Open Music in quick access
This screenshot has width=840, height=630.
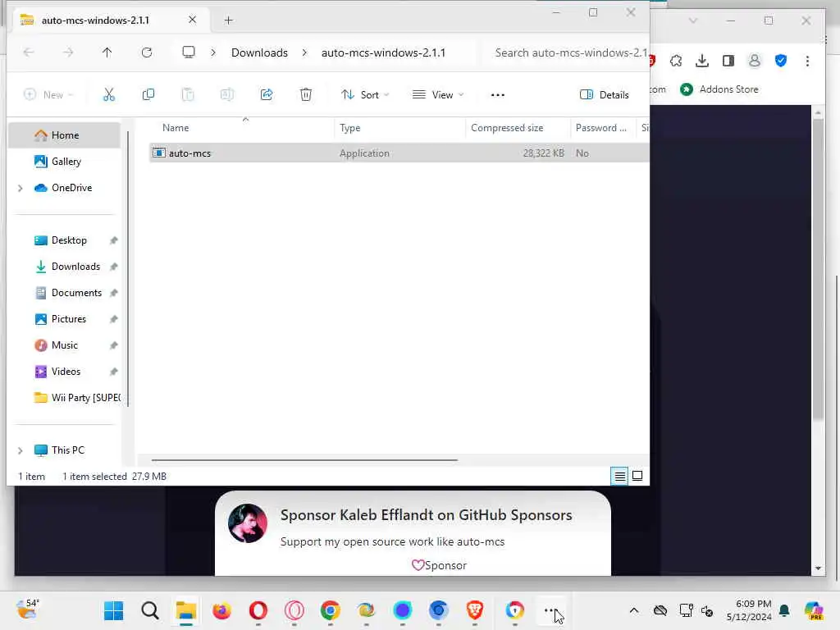click(x=65, y=345)
